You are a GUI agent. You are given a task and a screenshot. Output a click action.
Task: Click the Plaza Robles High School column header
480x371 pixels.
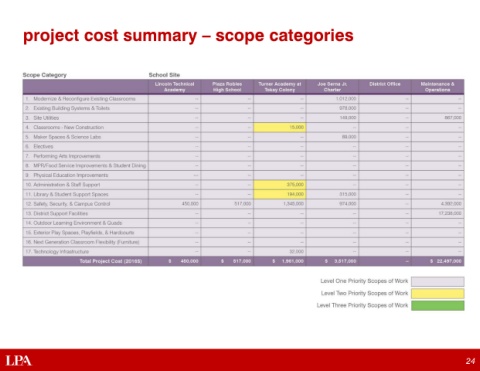click(x=227, y=87)
